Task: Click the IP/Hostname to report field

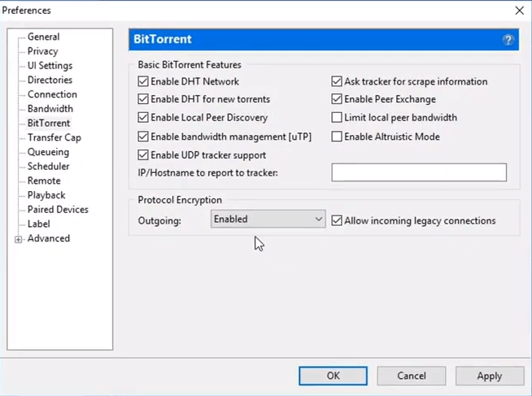Action: (x=419, y=172)
